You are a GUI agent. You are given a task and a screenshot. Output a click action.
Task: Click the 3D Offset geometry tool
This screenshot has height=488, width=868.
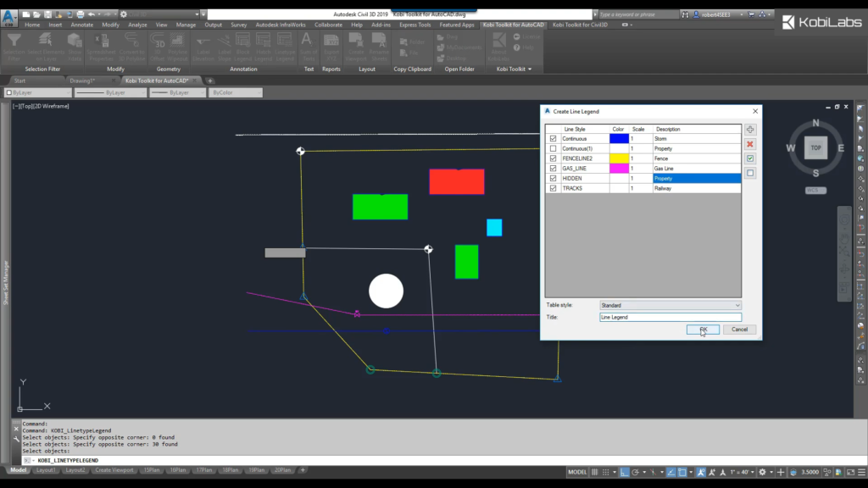158,47
